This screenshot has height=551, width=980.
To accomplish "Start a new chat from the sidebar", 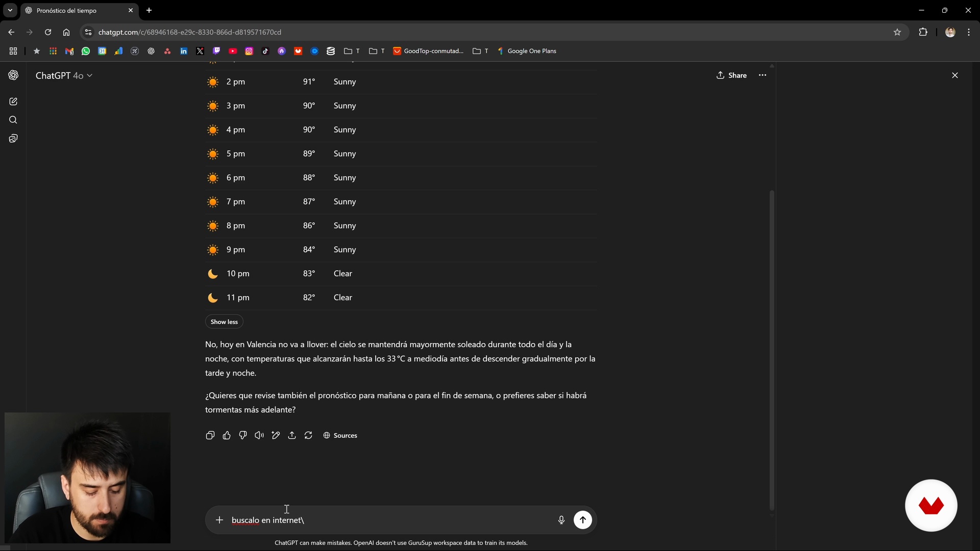I will coord(13,102).
